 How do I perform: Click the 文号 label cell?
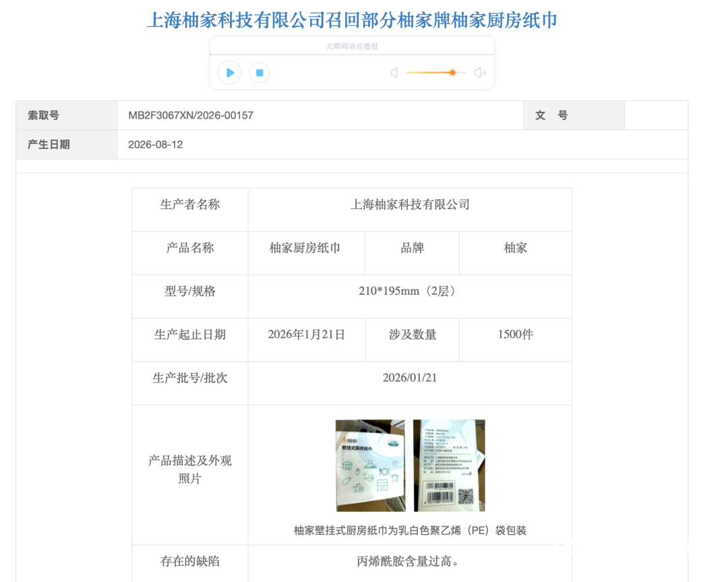(574, 115)
